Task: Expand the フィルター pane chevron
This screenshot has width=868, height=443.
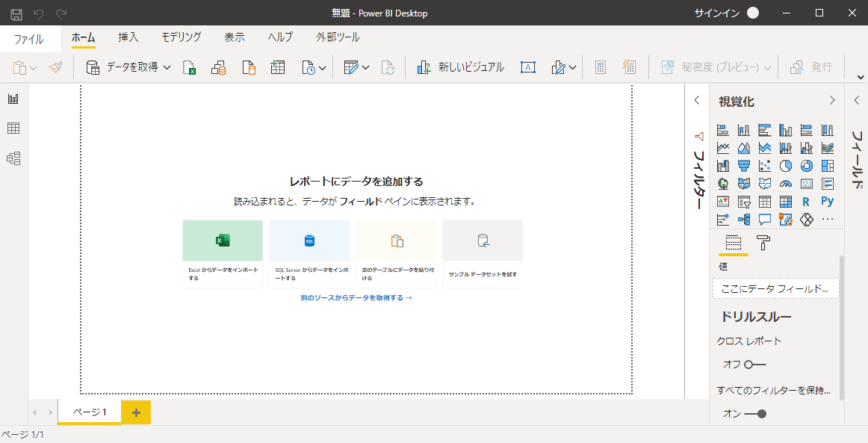Action: (697, 100)
